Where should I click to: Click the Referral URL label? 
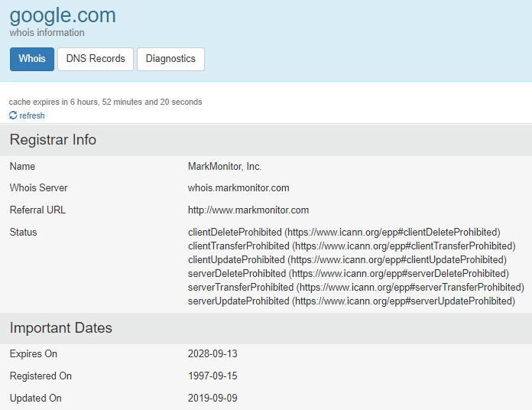tap(37, 210)
